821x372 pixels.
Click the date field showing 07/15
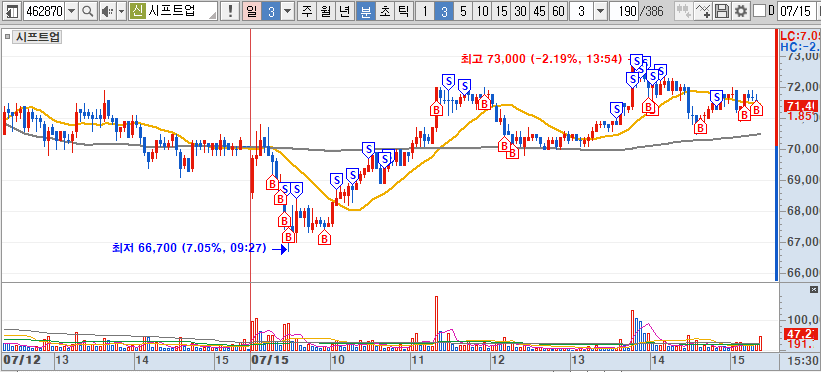pyautogui.click(x=798, y=10)
